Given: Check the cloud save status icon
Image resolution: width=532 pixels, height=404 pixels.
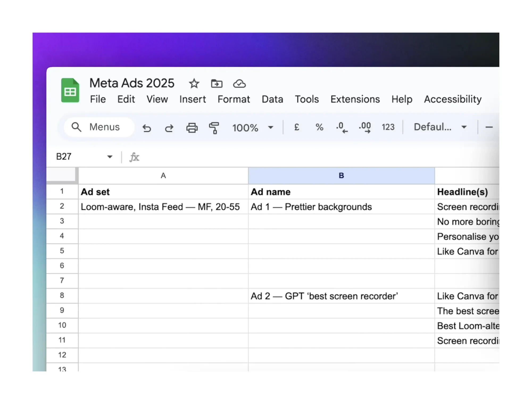Looking at the screenshot, I should click(239, 84).
